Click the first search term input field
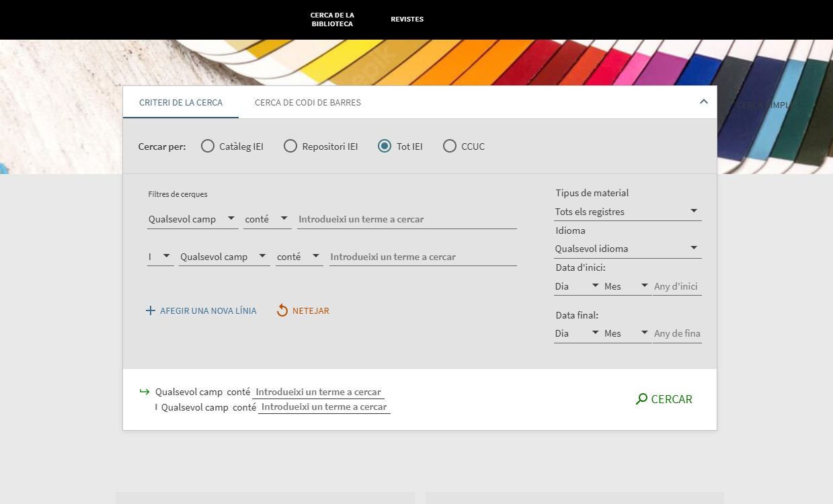This screenshot has width=833, height=504. [407, 219]
